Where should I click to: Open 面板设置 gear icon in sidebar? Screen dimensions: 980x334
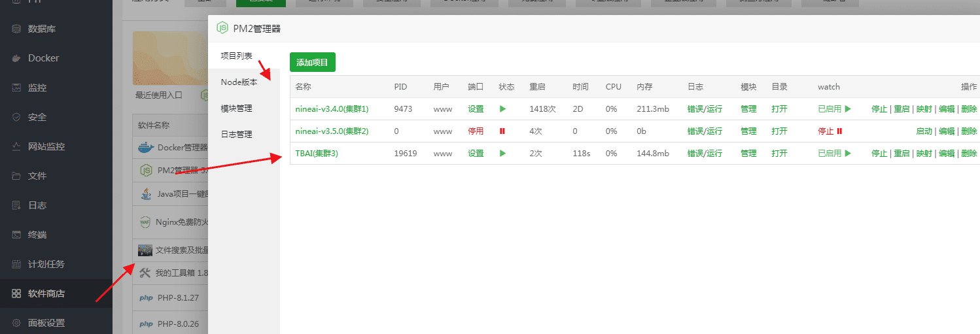[x=16, y=323]
